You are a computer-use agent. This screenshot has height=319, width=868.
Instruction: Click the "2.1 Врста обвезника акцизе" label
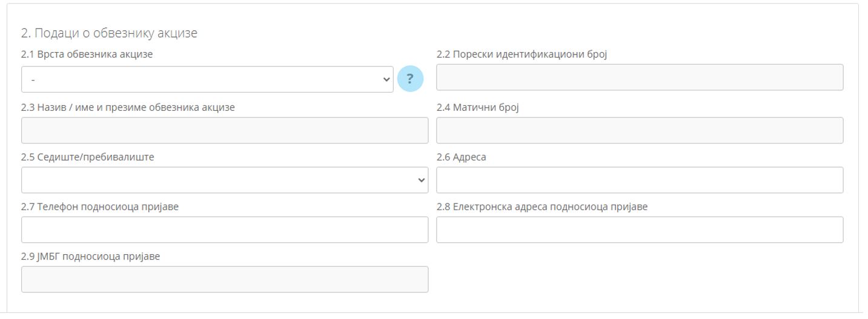(x=87, y=54)
